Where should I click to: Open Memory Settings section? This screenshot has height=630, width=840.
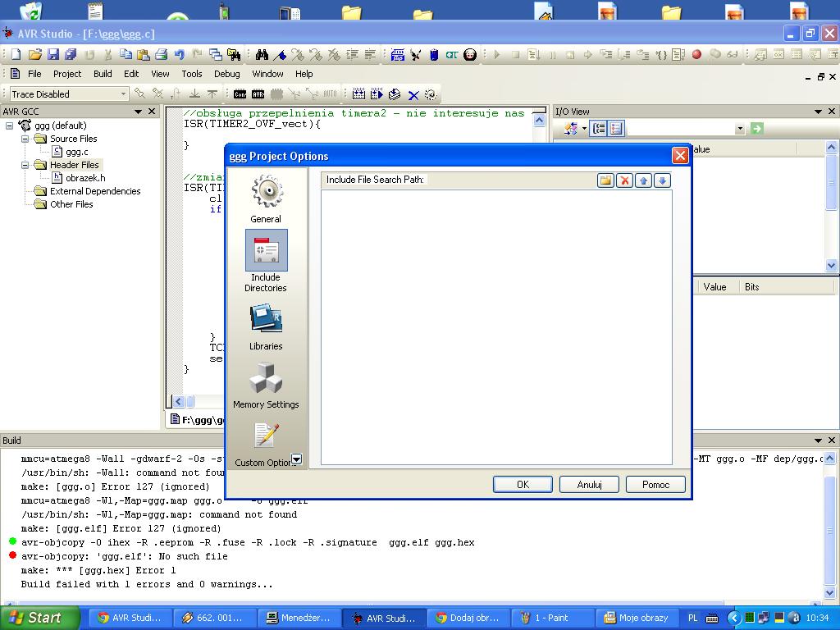(x=266, y=386)
